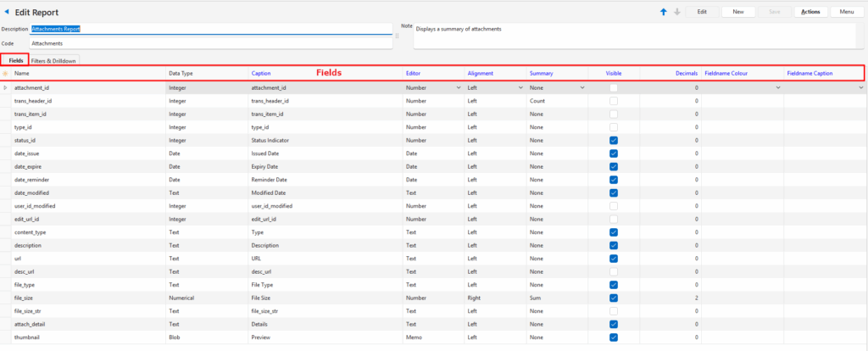Screen dimensions: 868x351
Task: Enable Visible checkbox for attachment_id row
Action: pos(613,87)
